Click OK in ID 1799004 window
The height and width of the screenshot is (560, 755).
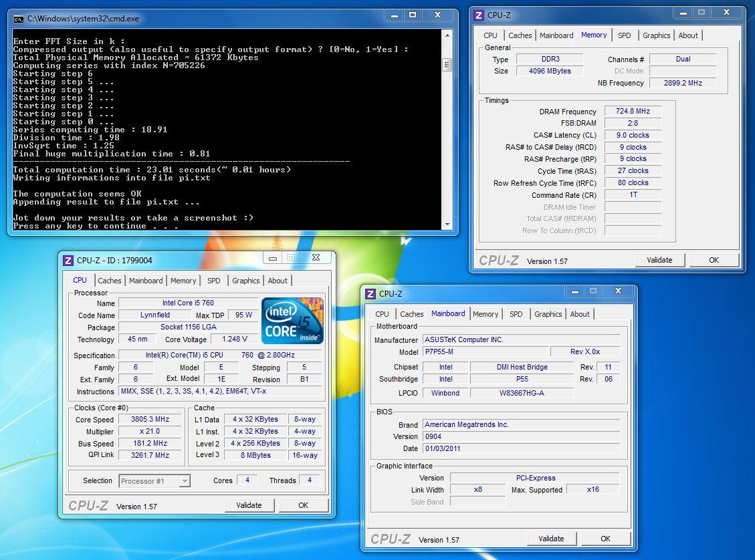tap(303, 505)
